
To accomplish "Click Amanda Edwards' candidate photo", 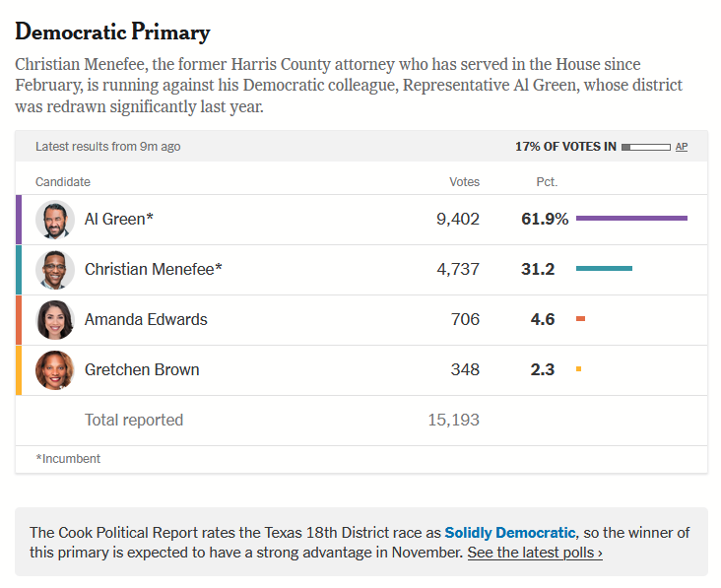I will (55, 320).
